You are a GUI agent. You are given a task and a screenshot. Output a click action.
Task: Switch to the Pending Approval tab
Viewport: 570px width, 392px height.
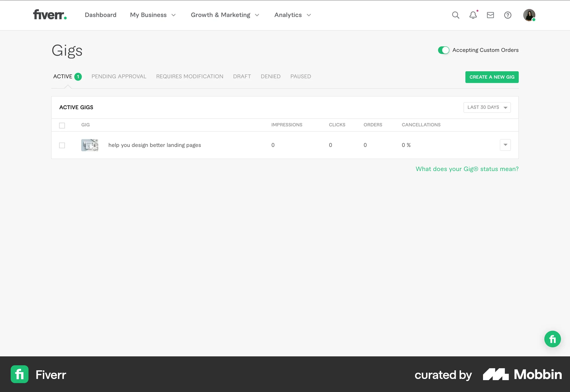119,76
